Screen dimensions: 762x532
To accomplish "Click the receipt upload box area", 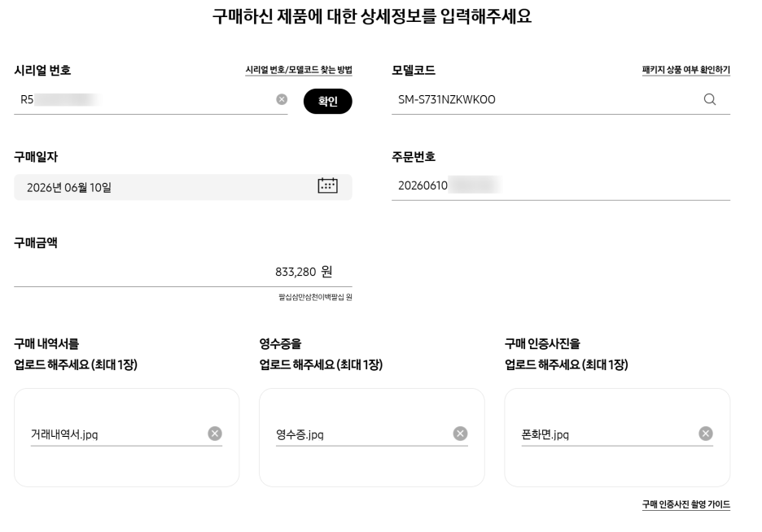I will coord(372,438).
